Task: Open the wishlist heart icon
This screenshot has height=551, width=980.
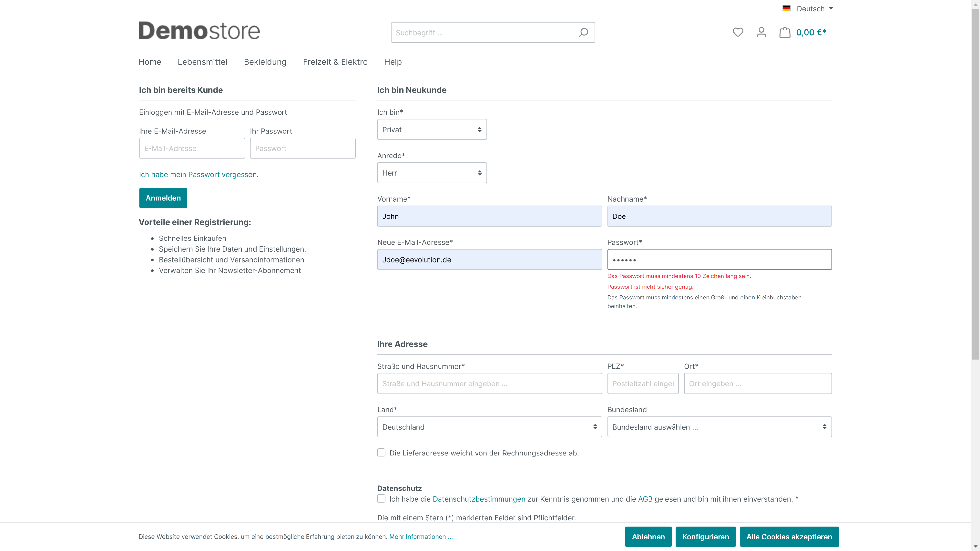Action: 738,32
